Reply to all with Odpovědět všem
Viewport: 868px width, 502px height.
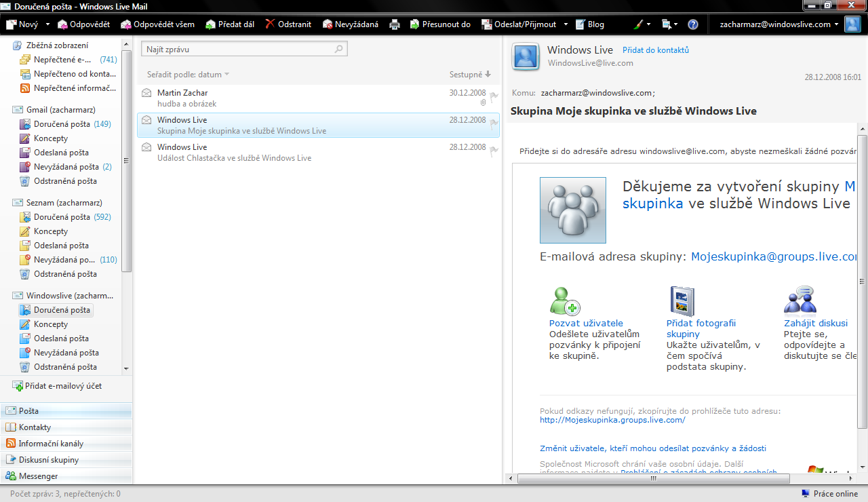click(157, 24)
